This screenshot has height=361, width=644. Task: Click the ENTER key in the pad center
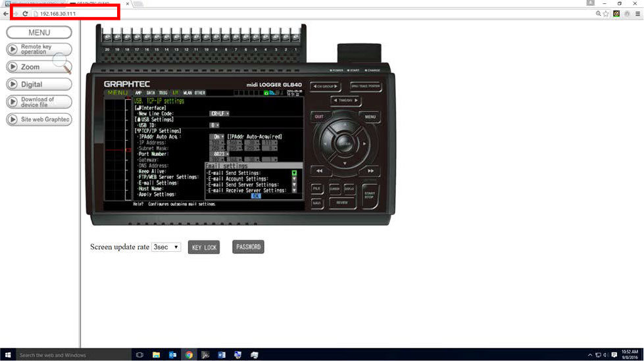click(x=345, y=144)
